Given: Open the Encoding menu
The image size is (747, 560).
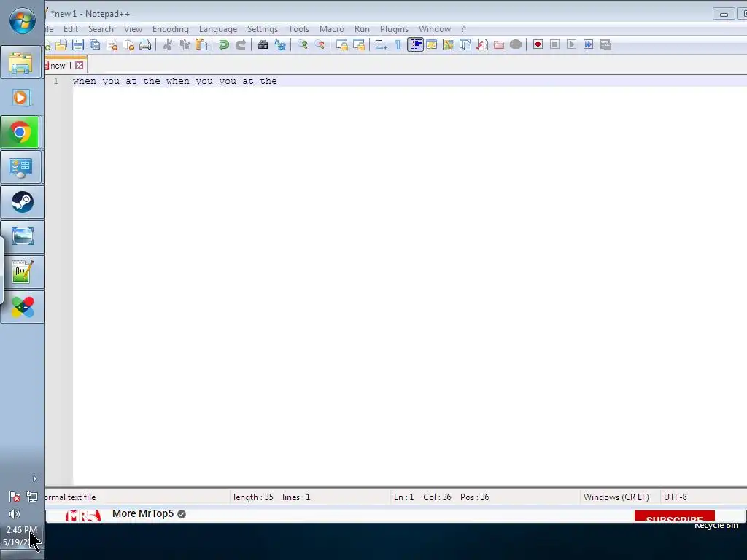Looking at the screenshot, I should pyautogui.click(x=171, y=29).
